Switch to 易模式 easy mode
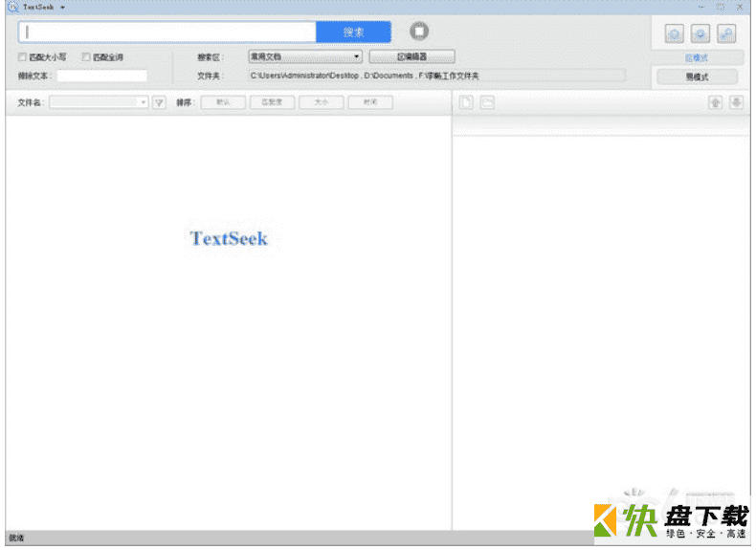756x550 pixels. pos(697,77)
